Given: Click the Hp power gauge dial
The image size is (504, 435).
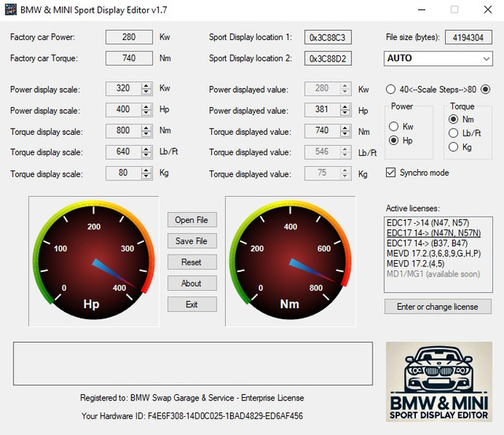Looking at the screenshot, I should coord(94,261).
